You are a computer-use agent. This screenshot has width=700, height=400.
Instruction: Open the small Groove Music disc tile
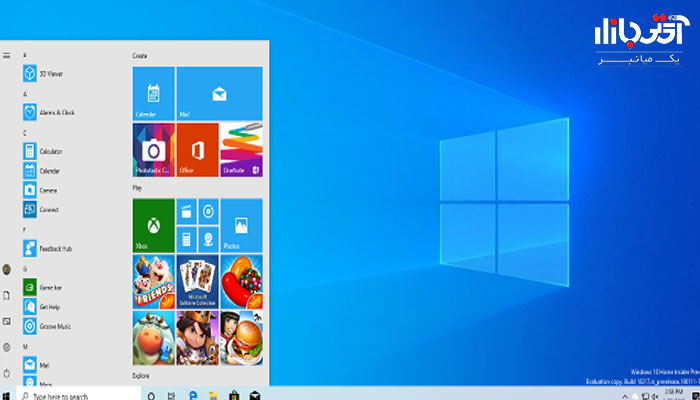208,212
